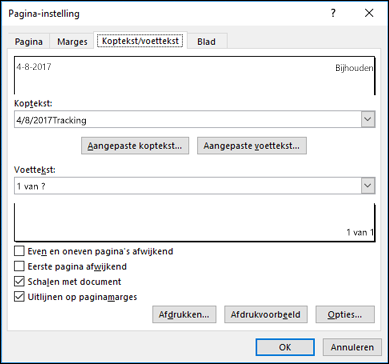Click the 4-8-2017 date in header preview
The height and width of the screenshot is (364, 389).
point(34,67)
